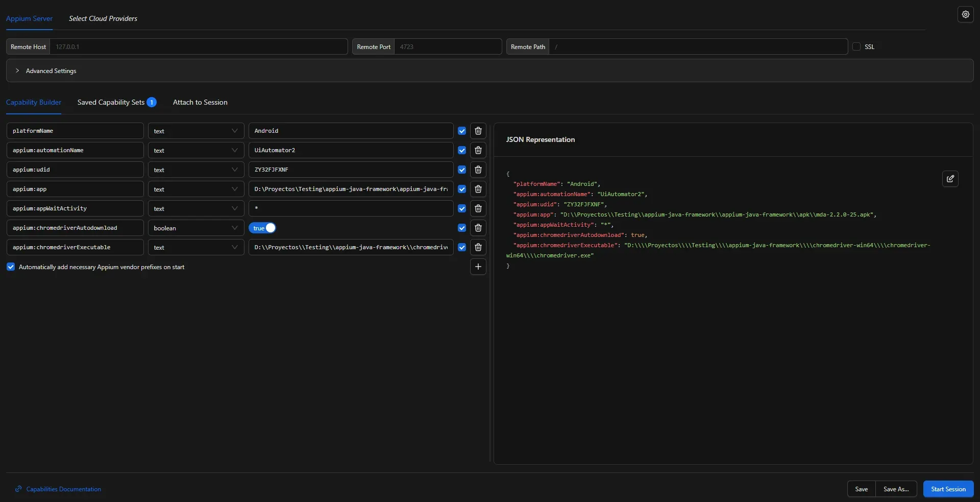Edit the chromedriverExecutable path value field
Image resolution: width=980 pixels, height=502 pixels.
tap(351, 247)
